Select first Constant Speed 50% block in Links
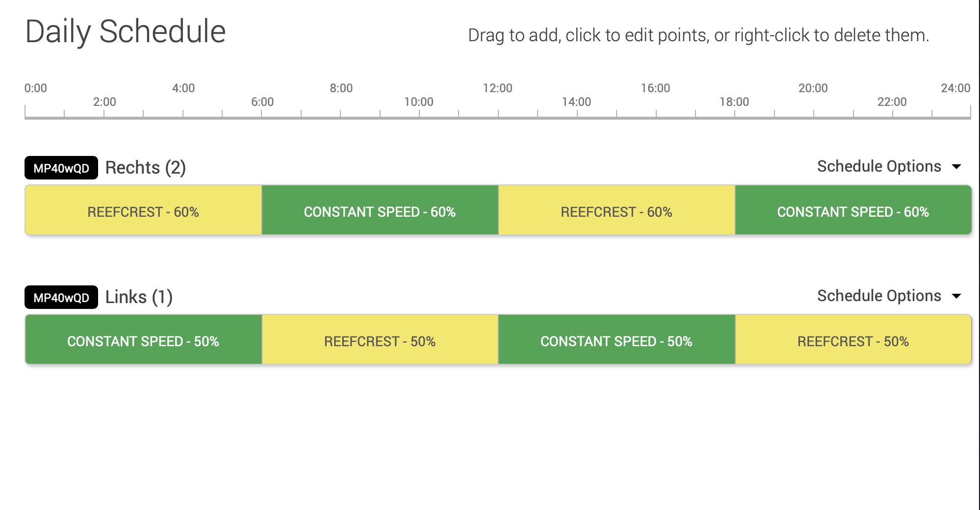The image size is (980, 510). click(x=143, y=341)
